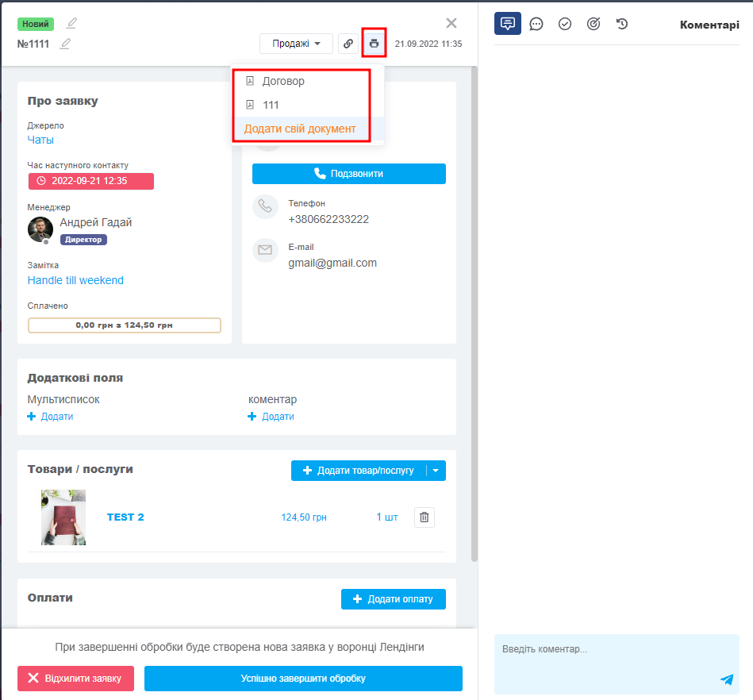753x700 pixels.
Task: Add value under Мультисписок field
Action: point(51,417)
